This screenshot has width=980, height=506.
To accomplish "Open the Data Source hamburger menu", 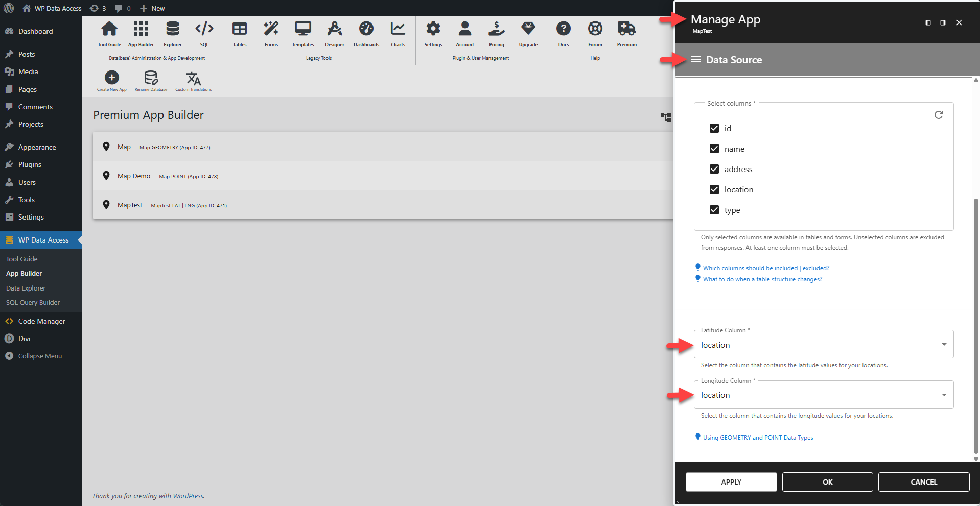I will 695,60.
